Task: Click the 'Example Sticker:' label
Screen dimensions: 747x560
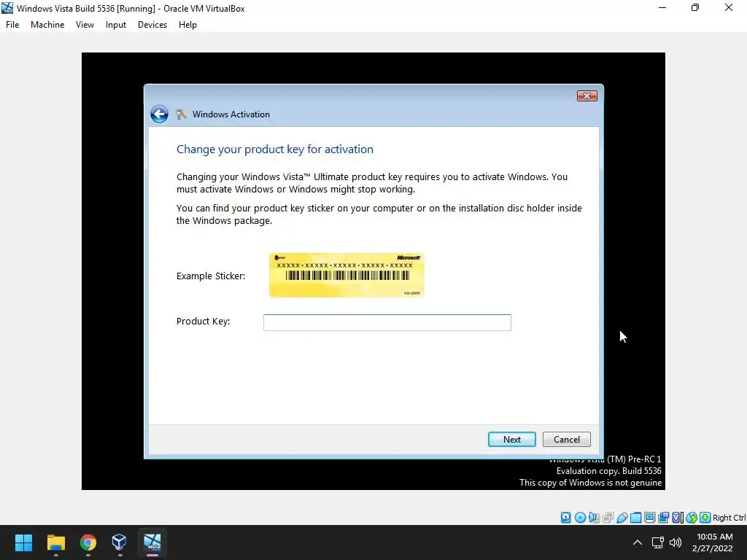Action: 211,276
